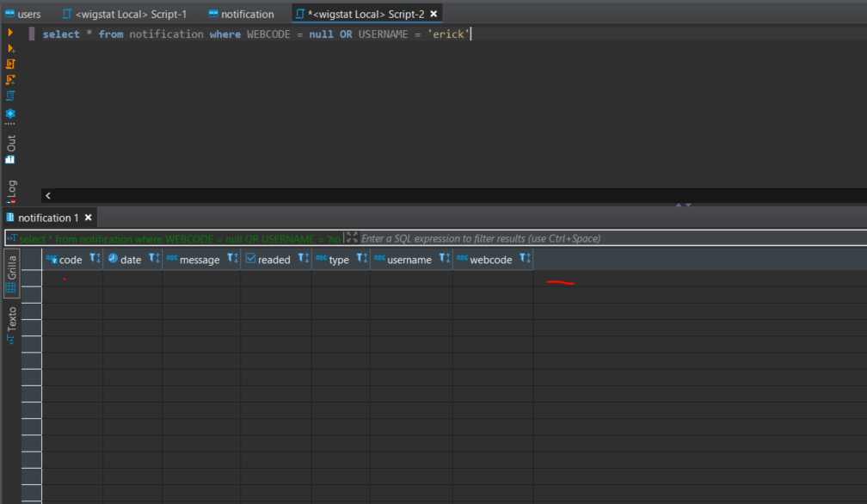Click the purple marker beside the query line
This screenshot has height=504, width=867.
(x=32, y=34)
